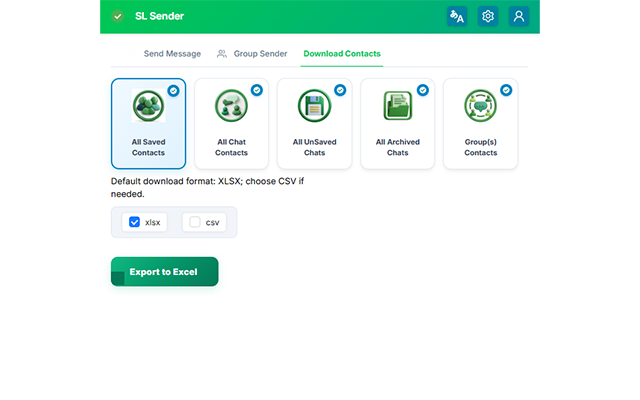Click the All Saved Contacts group icon

point(149,106)
